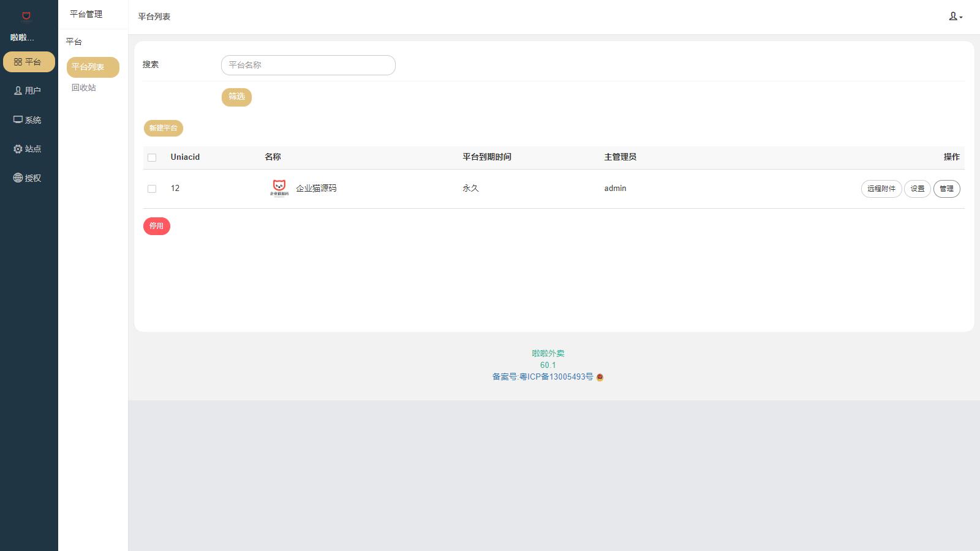Check the box for Uniacid 12 row
This screenshot has height=551, width=980.
pyautogui.click(x=152, y=189)
